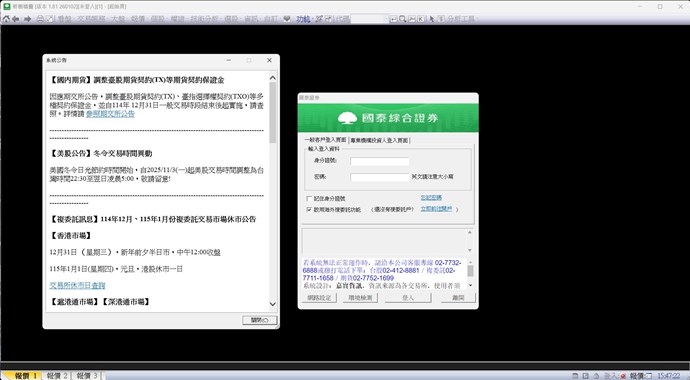Screen dimensions: 690x380
Task: Open the 參照期交所公告 link
Action: (x=110, y=114)
